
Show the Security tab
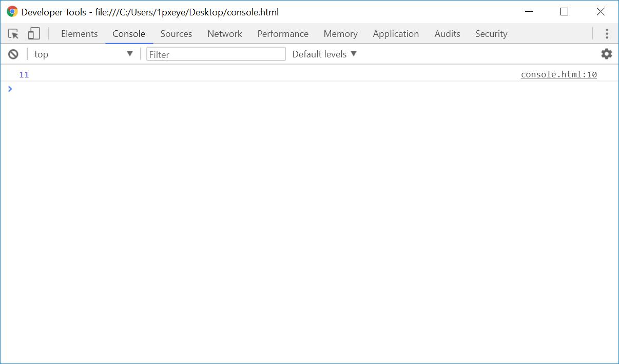[491, 34]
